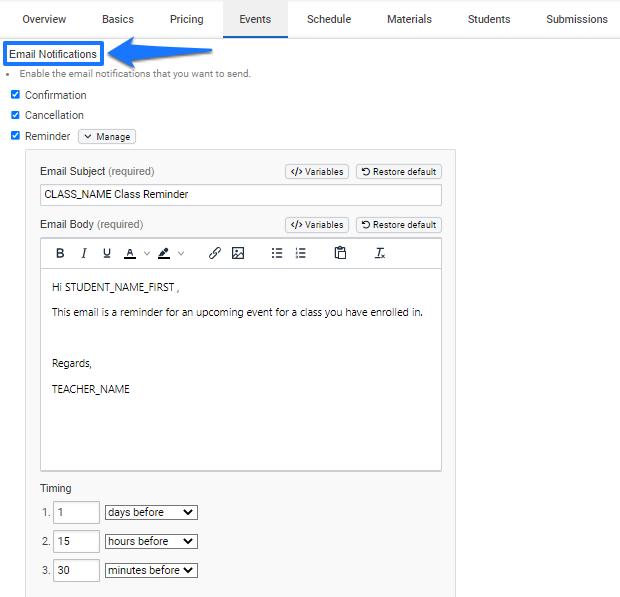Click the 'Regards,' line in body
The image size is (620, 597).
(72, 363)
